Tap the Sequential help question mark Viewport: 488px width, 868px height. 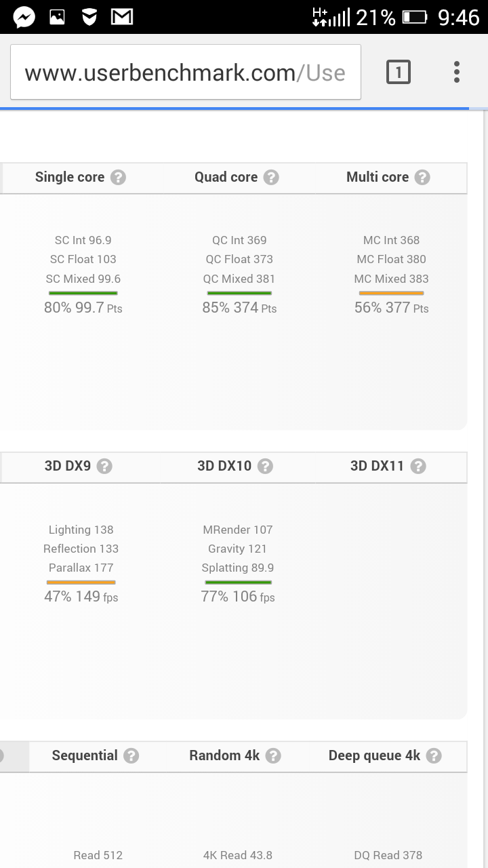point(131,756)
